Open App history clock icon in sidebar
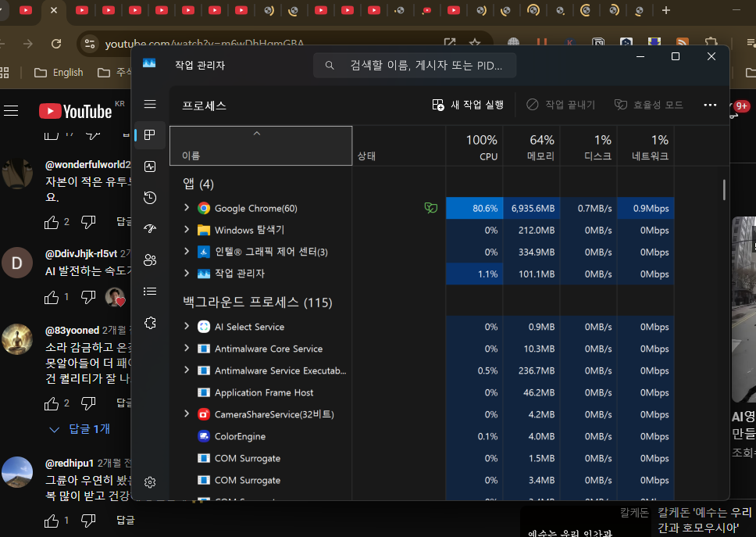Viewport: 756px width, 537px height. tap(150, 197)
